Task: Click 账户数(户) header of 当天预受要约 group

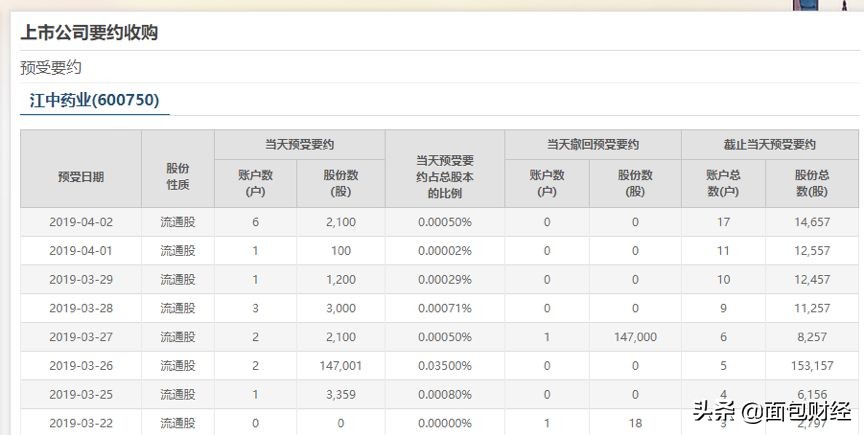Action: point(256,184)
